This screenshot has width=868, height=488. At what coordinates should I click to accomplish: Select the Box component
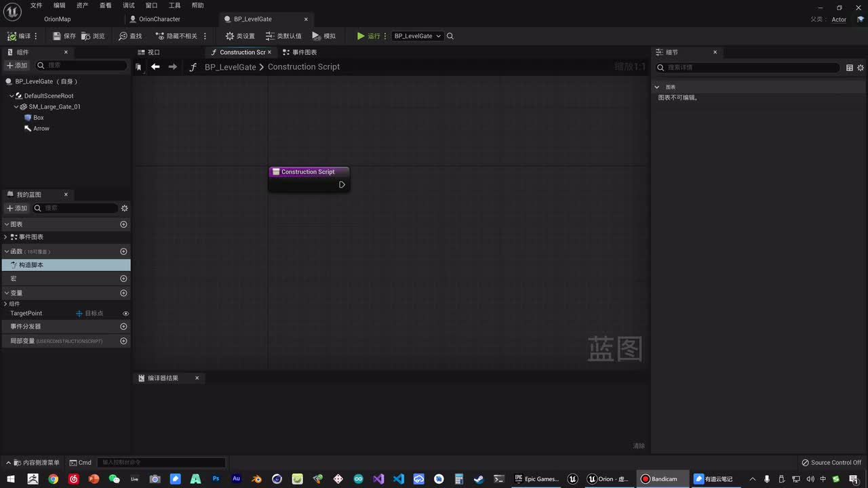point(38,117)
